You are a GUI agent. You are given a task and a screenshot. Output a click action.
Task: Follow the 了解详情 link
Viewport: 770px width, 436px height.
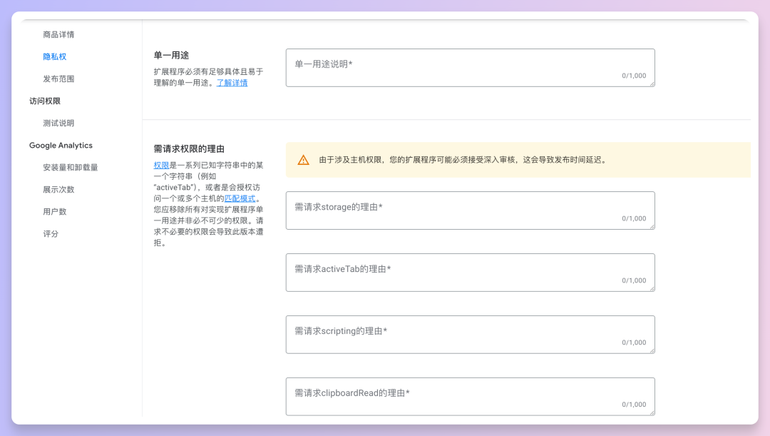tap(232, 82)
